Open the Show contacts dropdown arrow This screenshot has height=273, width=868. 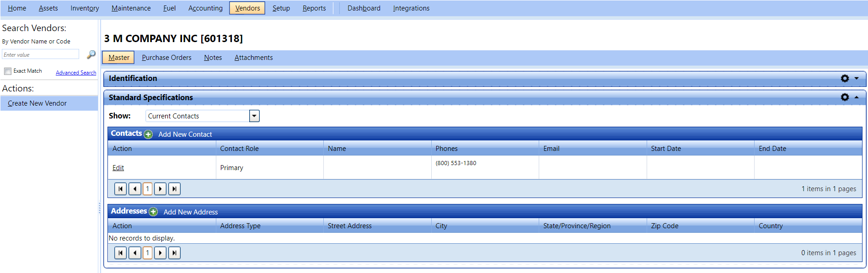click(x=254, y=116)
